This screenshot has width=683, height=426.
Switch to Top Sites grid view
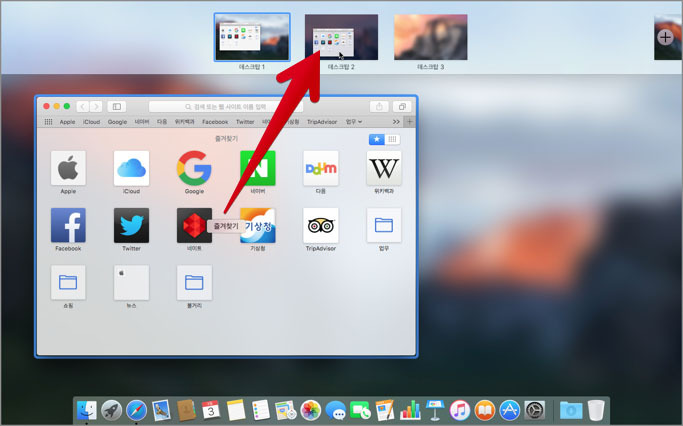[392, 139]
